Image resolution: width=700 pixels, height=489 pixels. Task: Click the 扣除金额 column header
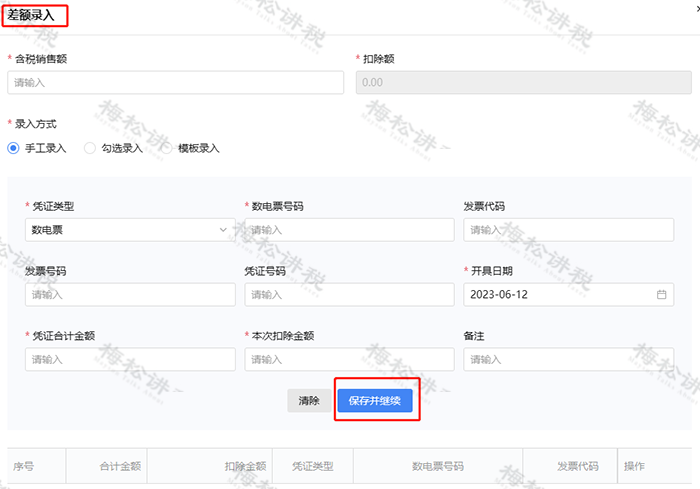tap(210, 466)
